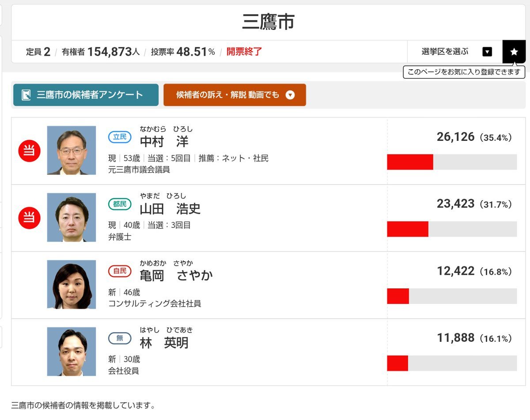Click candidate name 亀岡 さやか
The image size is (530, 420).
coord(176,276)
